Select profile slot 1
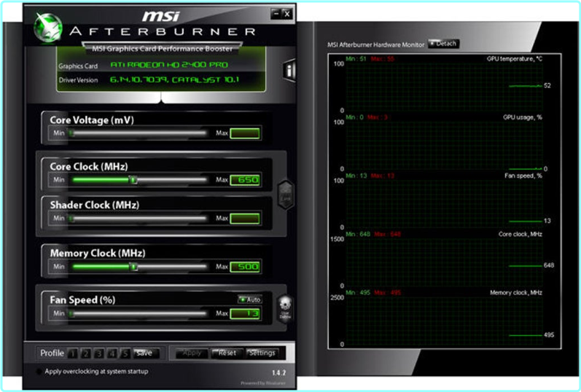Image resolution: width=581 pixels, height=392 pixels. tap(73, 353)
